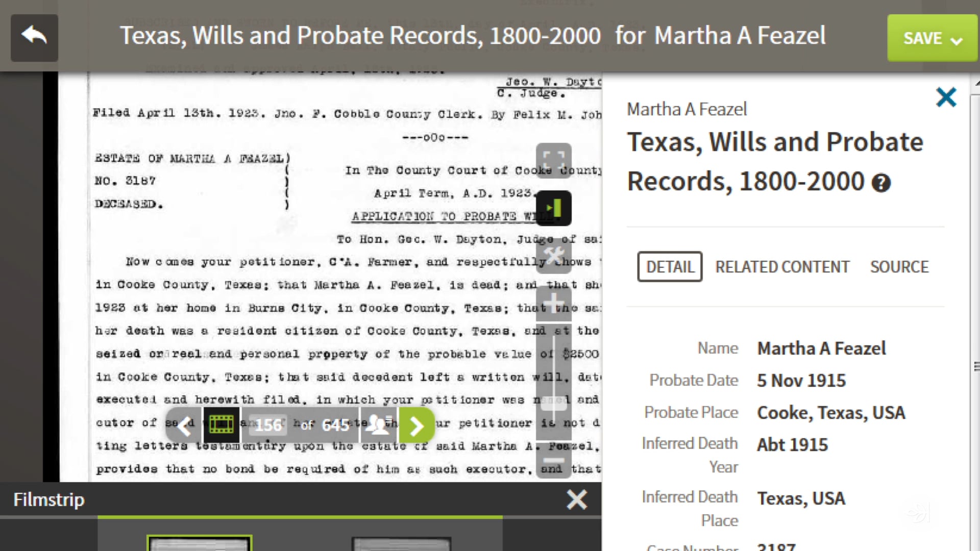Close the Martha A Feazel record panel
This screenshot has width=980, height=551.
(x=946, y=97)
